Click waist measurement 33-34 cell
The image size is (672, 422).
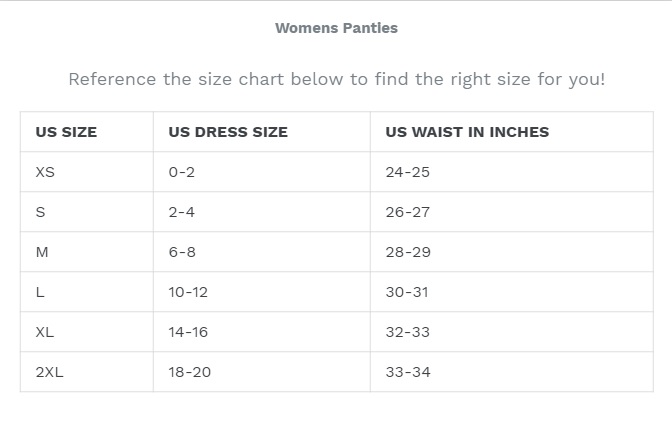click(407, 372)
